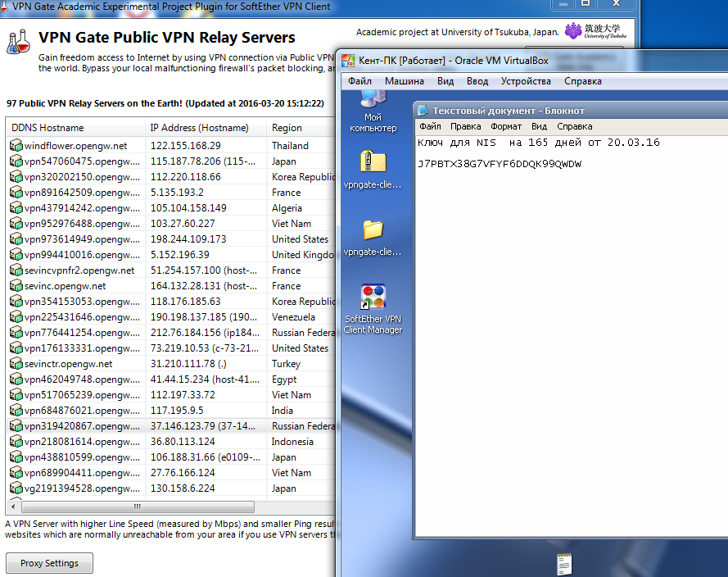Click server icon for sevinctr.opengw.net
Screen dimensions: 728x577
[x=16, y=364]
